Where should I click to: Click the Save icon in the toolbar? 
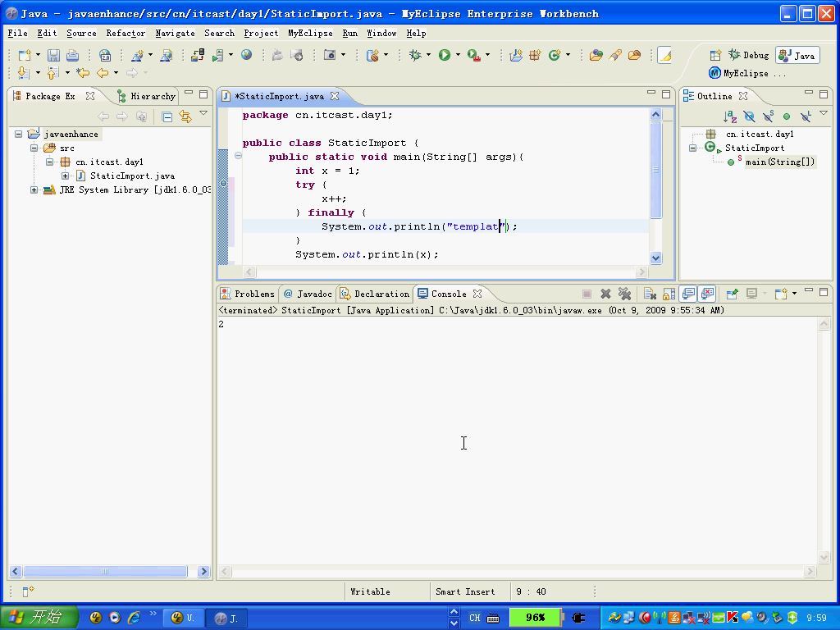pyautogui.click(x=53, y=55)
